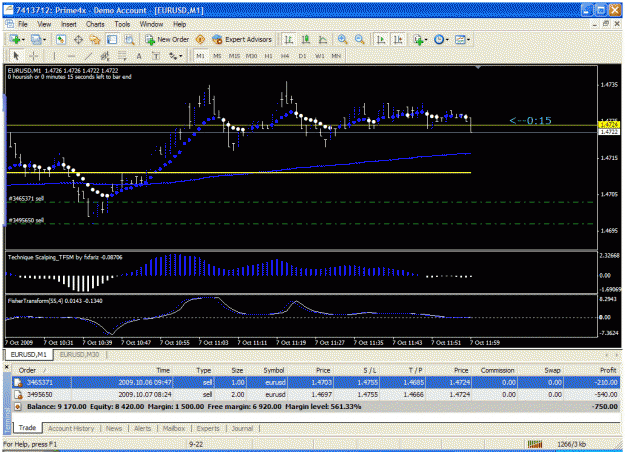This screenshot has height=452, width=625.
Task: Select the vertical line drawing tool
Action: (x=54, y=56)
